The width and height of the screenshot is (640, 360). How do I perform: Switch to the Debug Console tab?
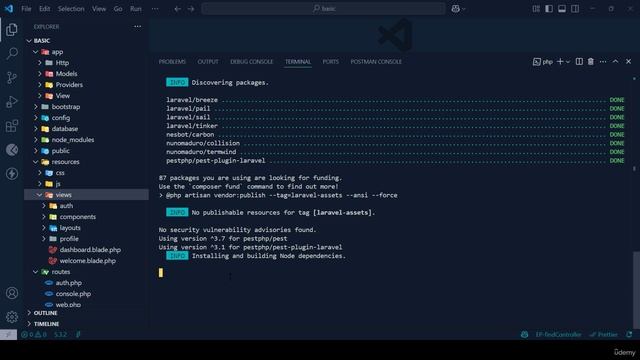[x=251, y=62]
